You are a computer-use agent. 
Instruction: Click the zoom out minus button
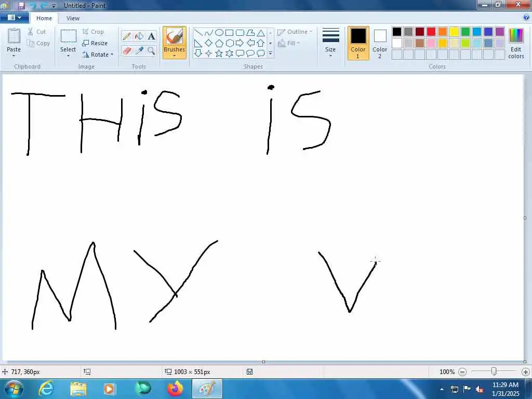click(x=462, y=372)
